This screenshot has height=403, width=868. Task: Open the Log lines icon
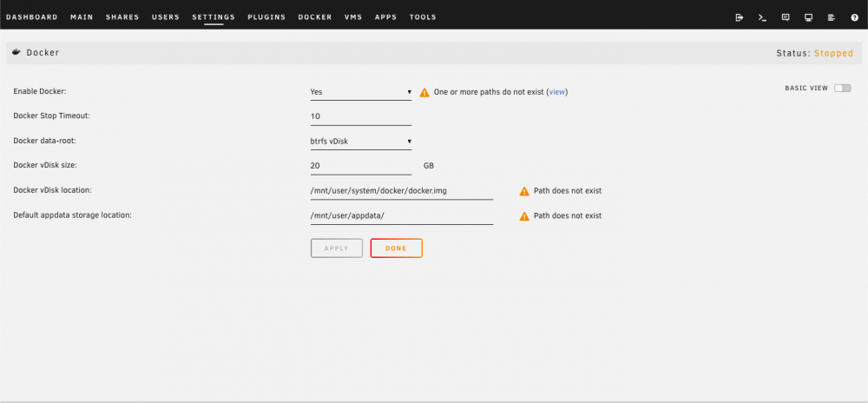point(831,17)
